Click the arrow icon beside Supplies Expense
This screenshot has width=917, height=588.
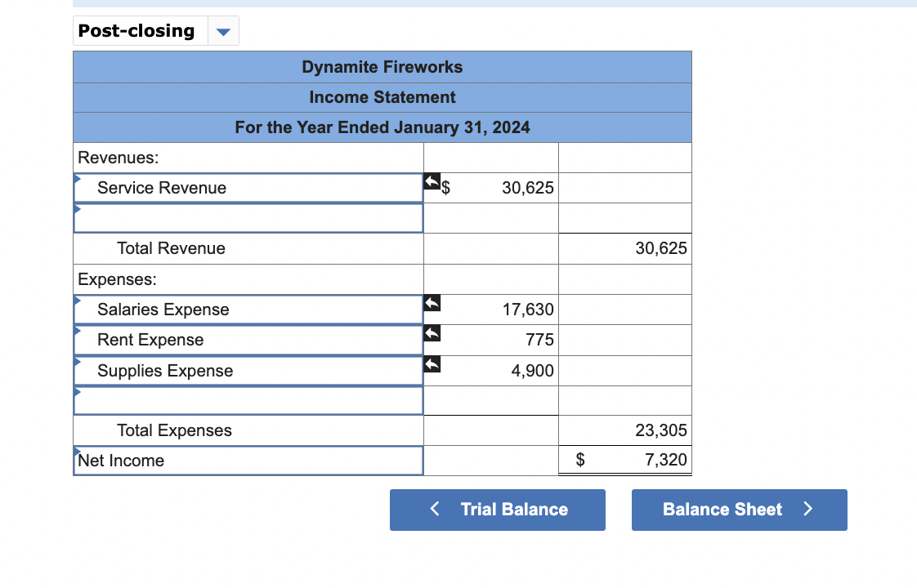pos(432,363)
